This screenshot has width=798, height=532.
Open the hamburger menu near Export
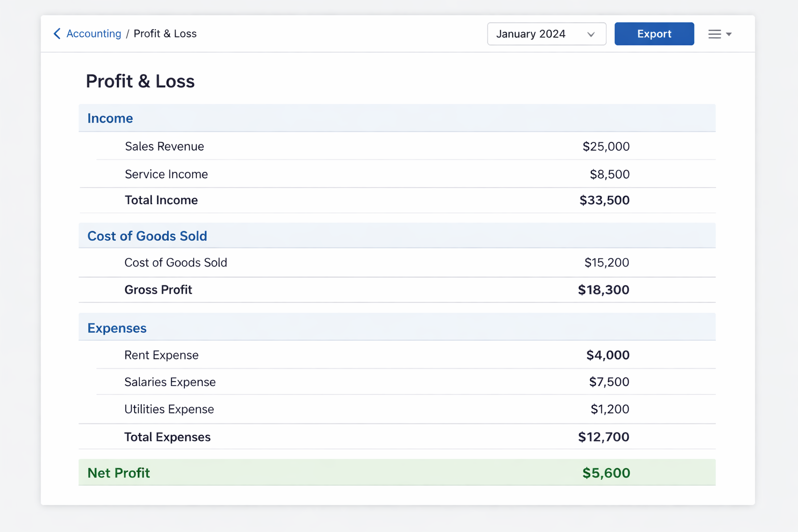(x=714, y=34)
